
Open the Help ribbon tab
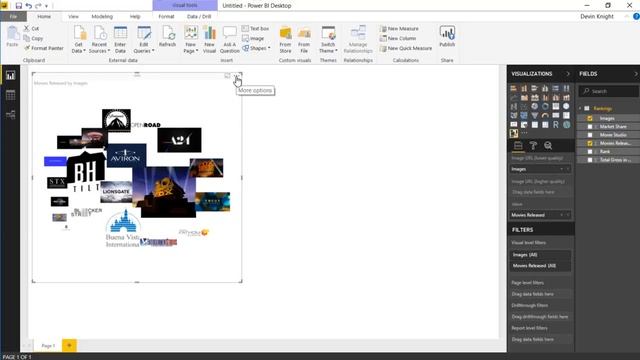point(135,16)
